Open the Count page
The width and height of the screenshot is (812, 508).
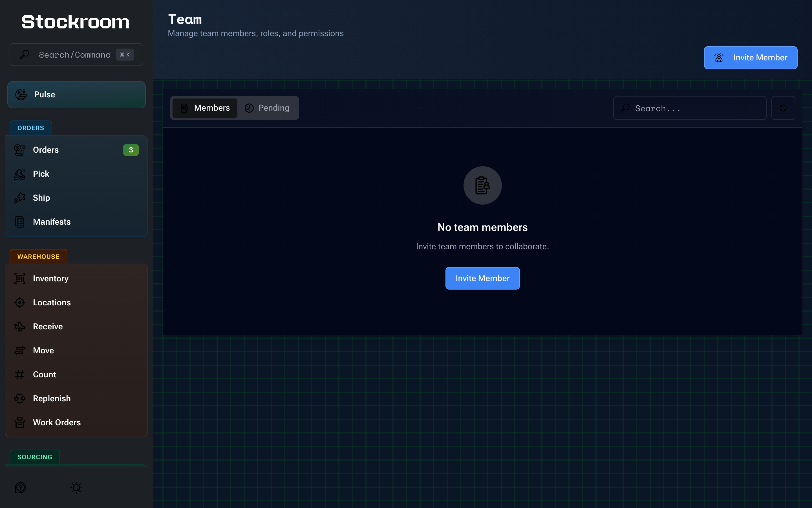click(x=76, y=374)
